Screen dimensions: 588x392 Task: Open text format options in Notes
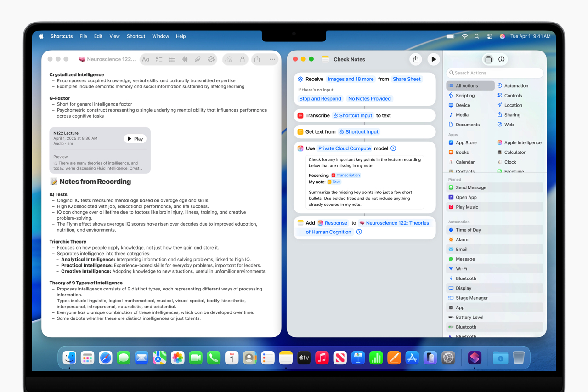tap(146, 59)
